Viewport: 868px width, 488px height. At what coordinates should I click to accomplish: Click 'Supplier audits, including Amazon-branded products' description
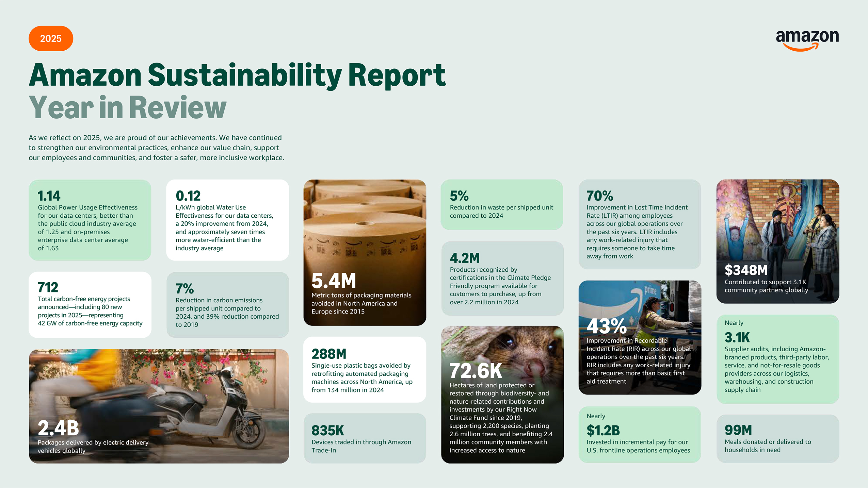(777, 369)
